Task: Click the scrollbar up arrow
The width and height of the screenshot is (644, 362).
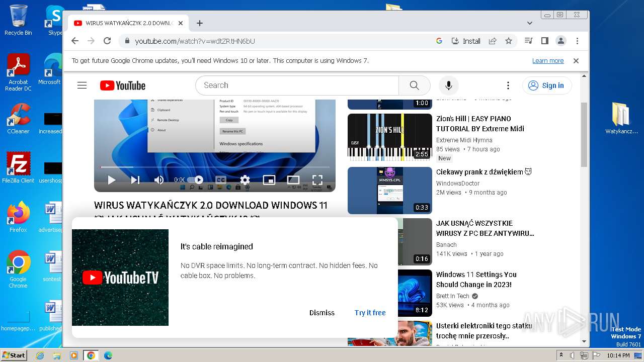Action: (x=584, y=76)
